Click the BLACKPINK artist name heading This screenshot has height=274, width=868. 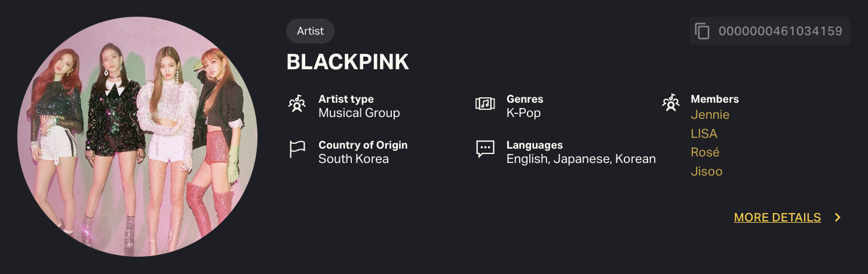(x=348, y=62)
